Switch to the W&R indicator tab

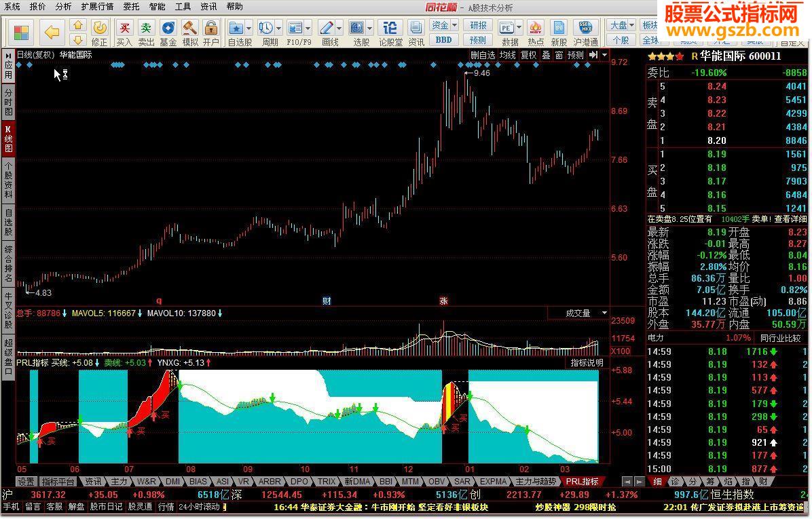pos(147,482)
